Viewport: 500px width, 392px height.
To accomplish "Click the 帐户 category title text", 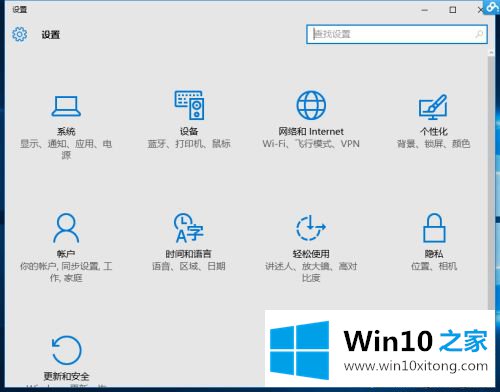I will pyautogui.click(x=66, y=254).
